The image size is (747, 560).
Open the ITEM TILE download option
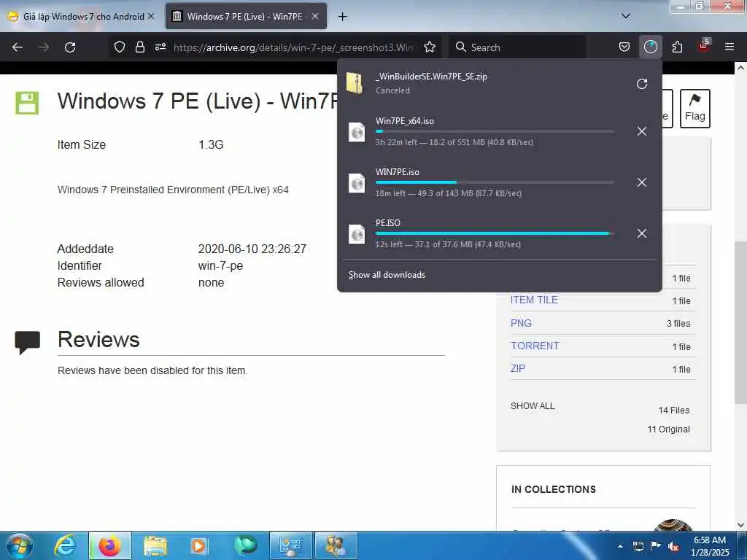[534, 300]
